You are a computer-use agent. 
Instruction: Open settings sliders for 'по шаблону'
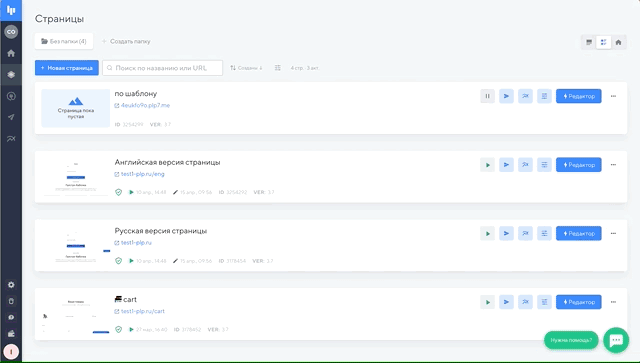[x=544, y=96]
